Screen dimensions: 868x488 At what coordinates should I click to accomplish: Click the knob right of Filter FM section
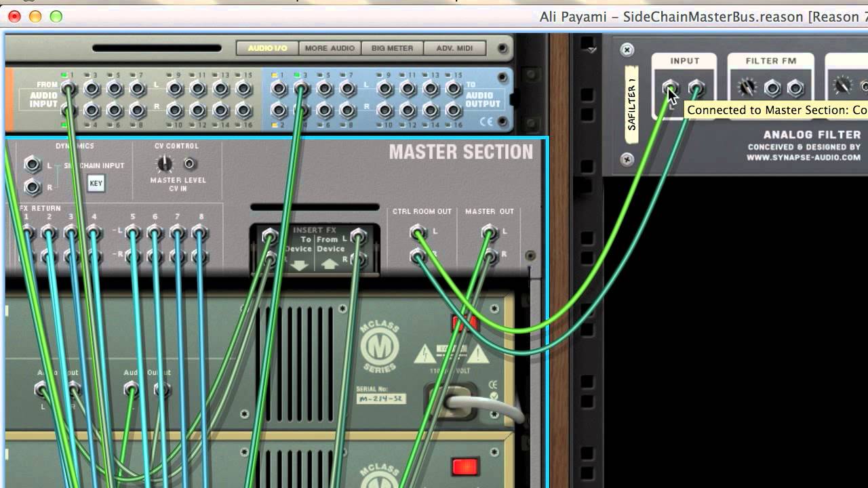coord(842,86)
